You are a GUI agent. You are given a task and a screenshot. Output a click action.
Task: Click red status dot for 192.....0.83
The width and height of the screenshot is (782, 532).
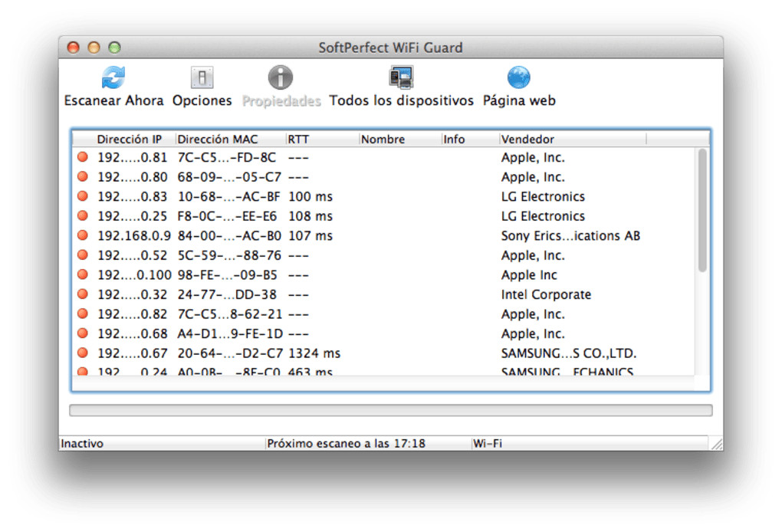point(83,196)
